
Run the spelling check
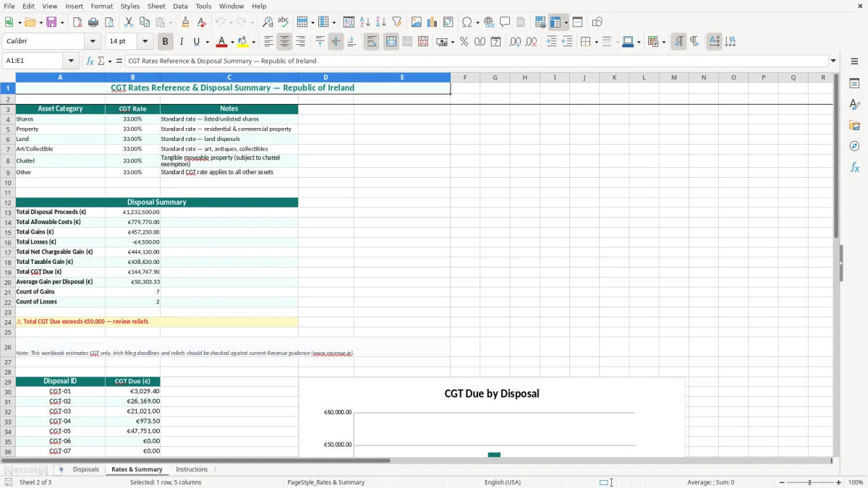coord(284,22)
